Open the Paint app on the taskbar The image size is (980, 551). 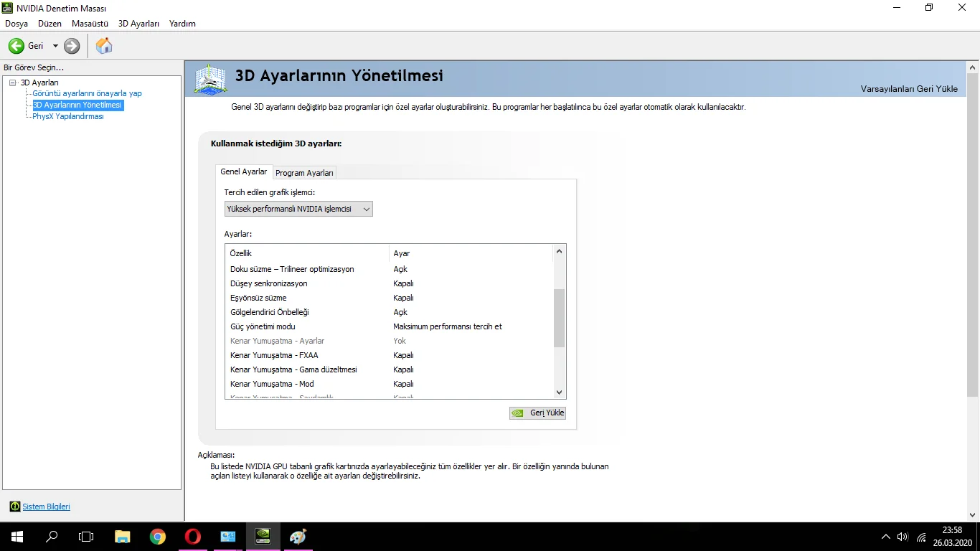(298, 537)
